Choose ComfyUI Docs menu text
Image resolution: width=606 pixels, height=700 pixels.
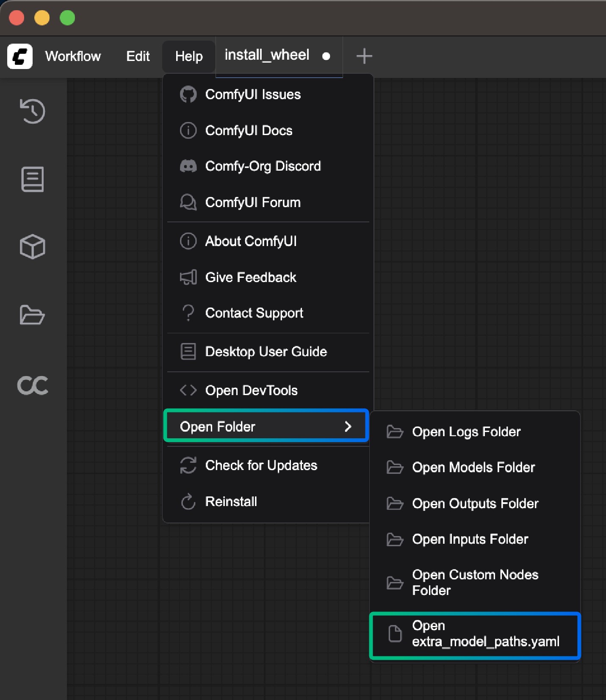pos(249,130)
